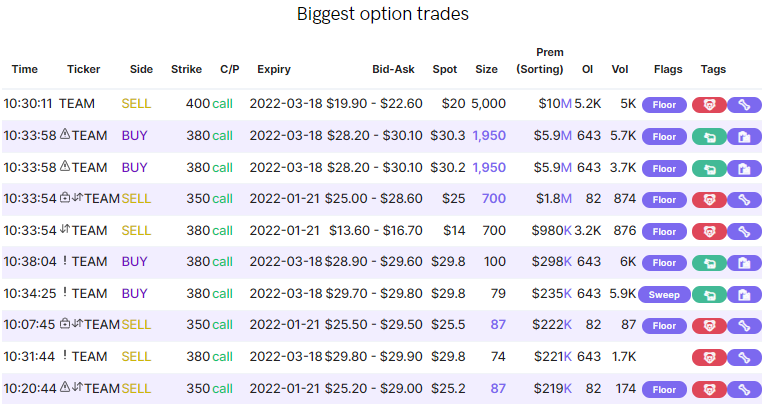Click the Sweep flag badge
772x414 pixels.
664,294
